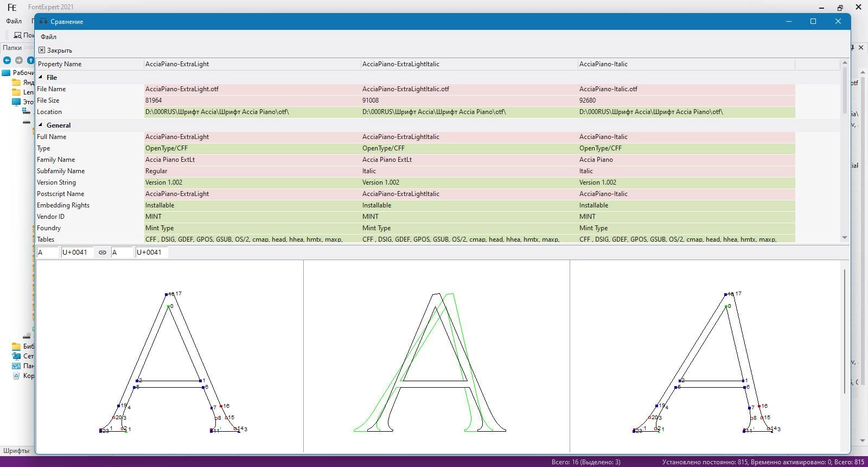Click the FE application logo
Viewport: 868px width, 467px height.
click(12, 7)
